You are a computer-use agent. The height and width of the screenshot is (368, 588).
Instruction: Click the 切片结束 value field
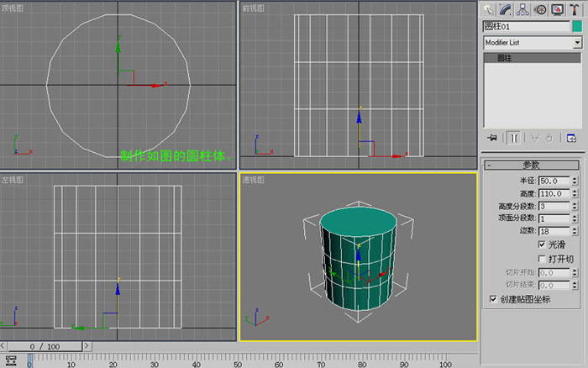(554, 286)
